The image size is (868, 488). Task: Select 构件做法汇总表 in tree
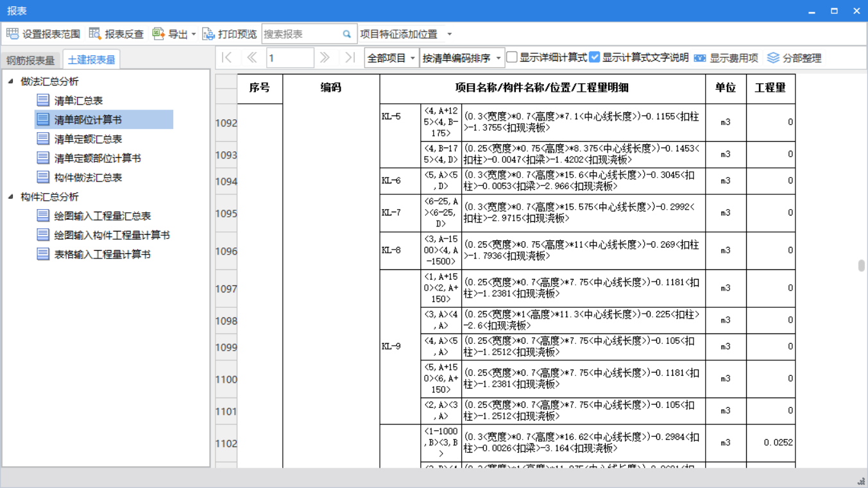[x=88, y=178]
